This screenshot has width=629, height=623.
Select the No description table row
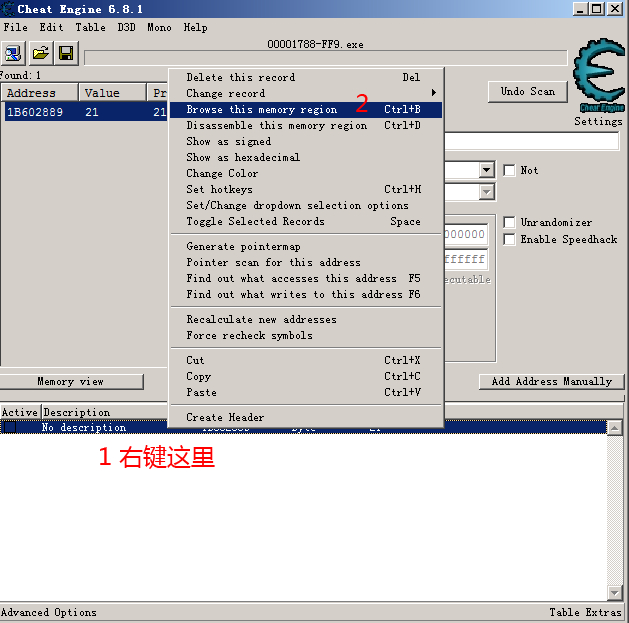(303, 427)
